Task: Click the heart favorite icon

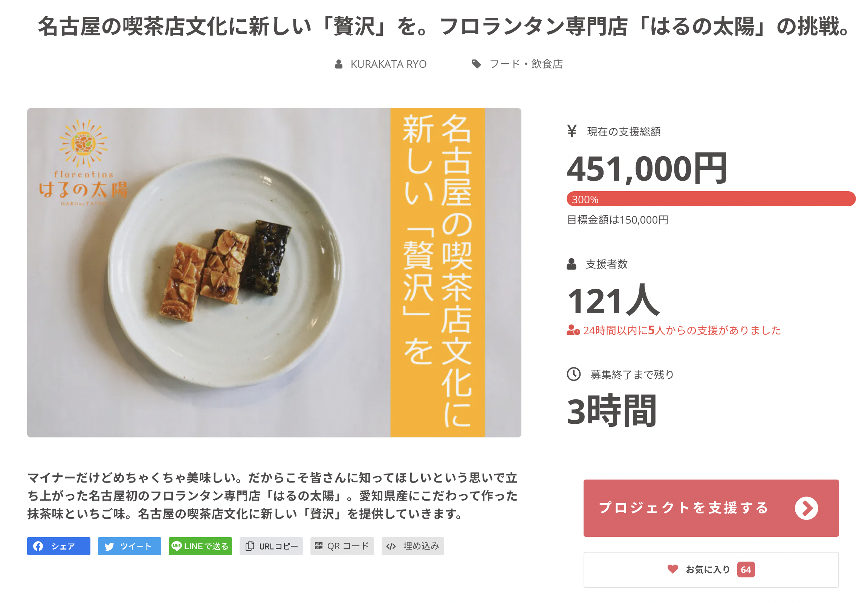Action: coord(672,569)
